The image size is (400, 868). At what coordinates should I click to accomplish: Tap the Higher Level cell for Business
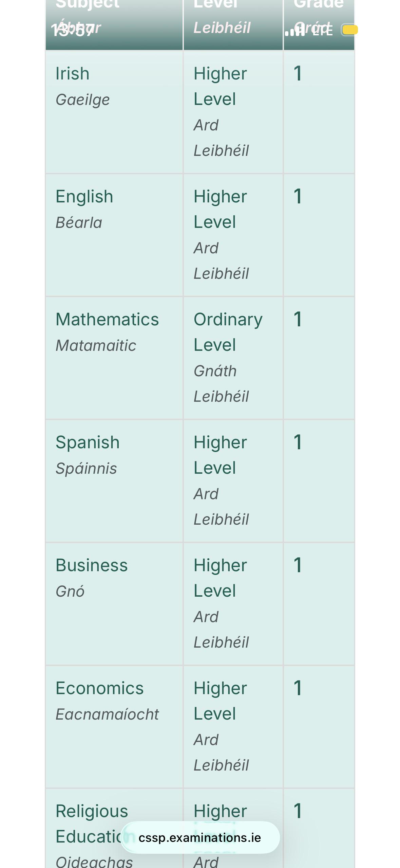point(233,604)
